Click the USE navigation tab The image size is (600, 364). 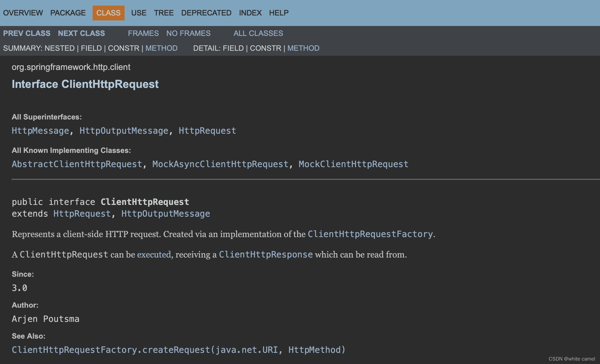pos(139,13)
